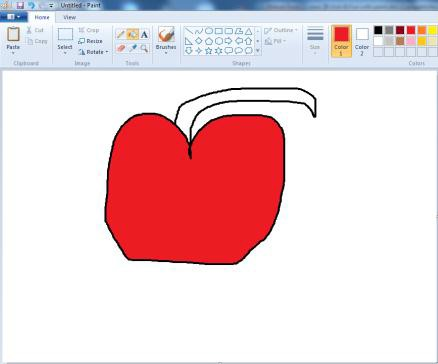This screenshot has height=364, width=438.
Task: Choose the Oval shape
Action: tap(209, 31)
